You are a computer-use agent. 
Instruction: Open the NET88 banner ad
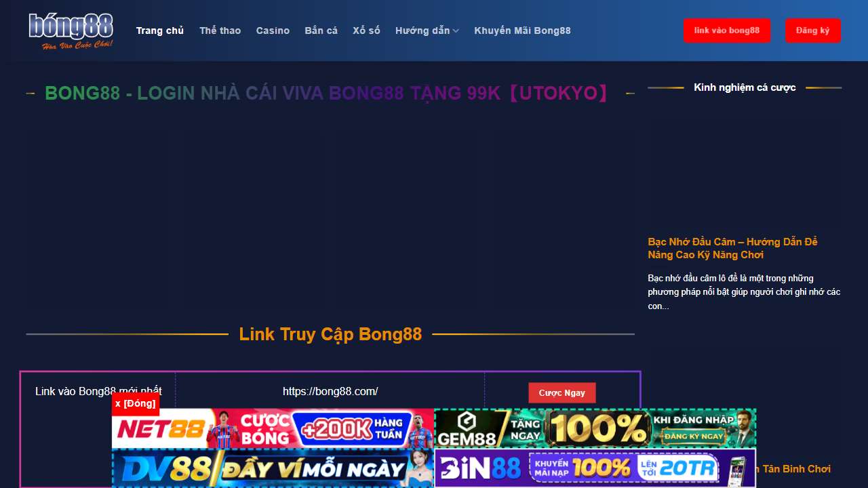click(x=273, y=428)
